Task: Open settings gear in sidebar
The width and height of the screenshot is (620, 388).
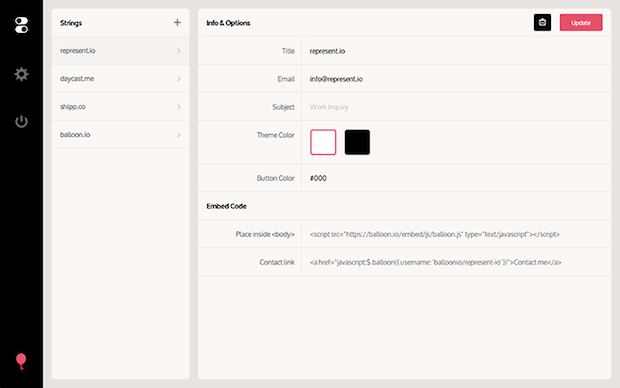Action: pyautogui.click(x=21, y=74)
